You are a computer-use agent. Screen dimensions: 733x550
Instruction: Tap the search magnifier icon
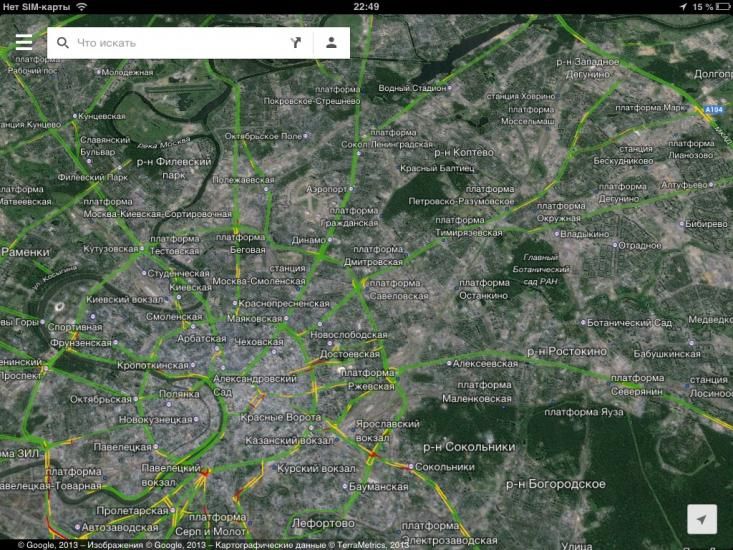coord(63,43)
